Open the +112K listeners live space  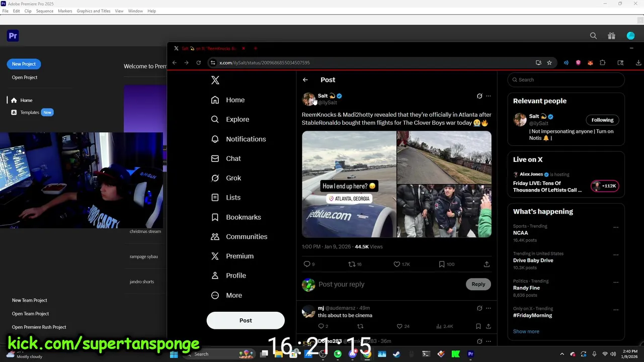605,186
